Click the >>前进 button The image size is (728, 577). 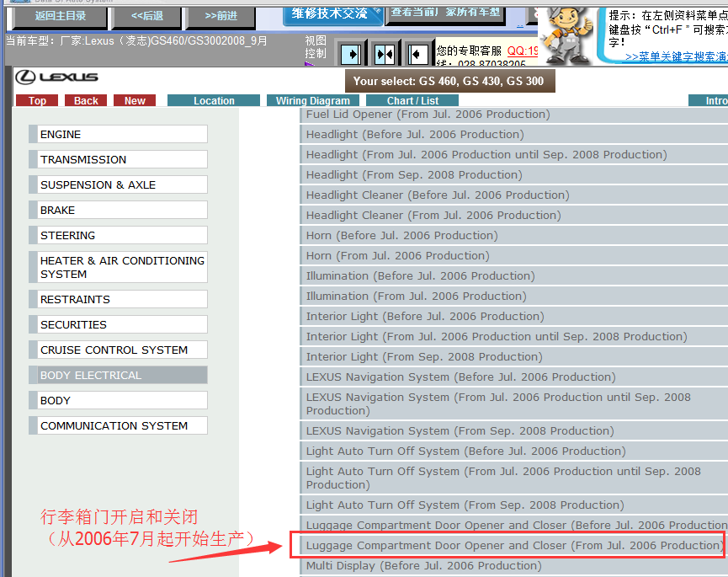(x=221, y=16)
